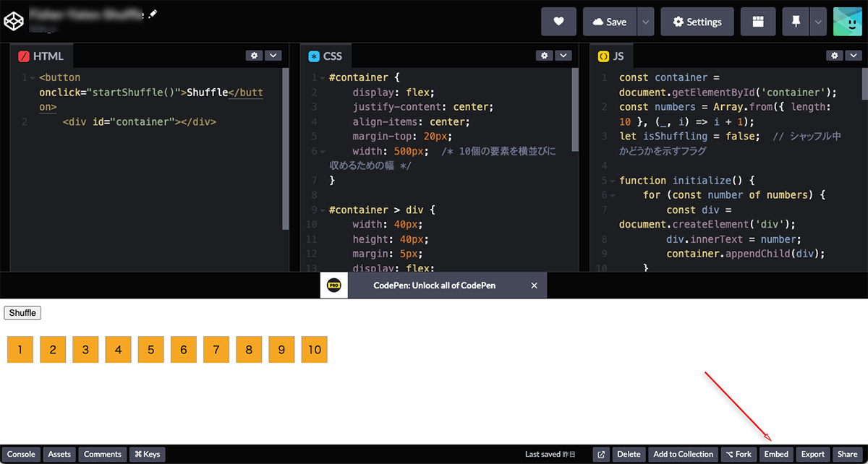Screen dimensions: 868x464
Task: Expand the Save button dropdown arrow
Action: pos(645,21)
